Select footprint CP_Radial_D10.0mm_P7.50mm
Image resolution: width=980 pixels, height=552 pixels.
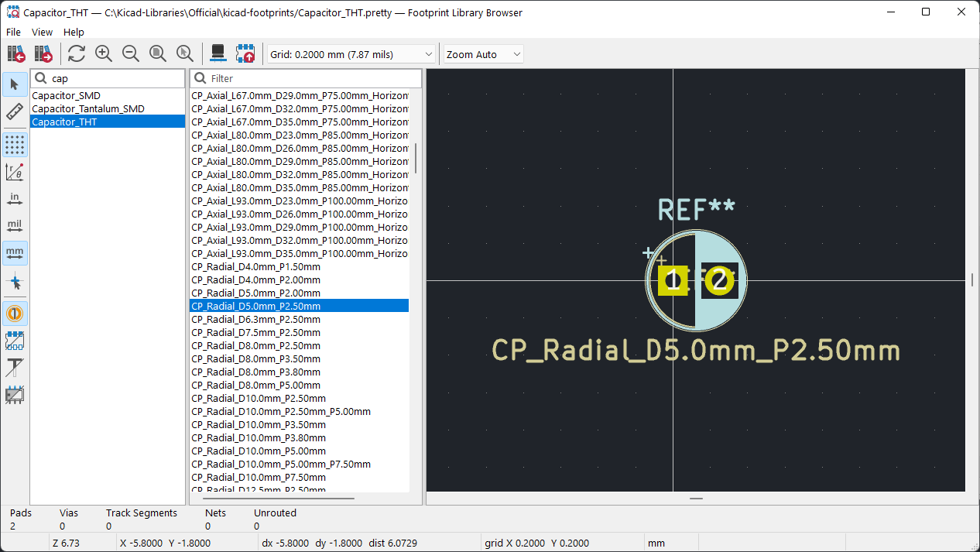(x=300, y=478)
